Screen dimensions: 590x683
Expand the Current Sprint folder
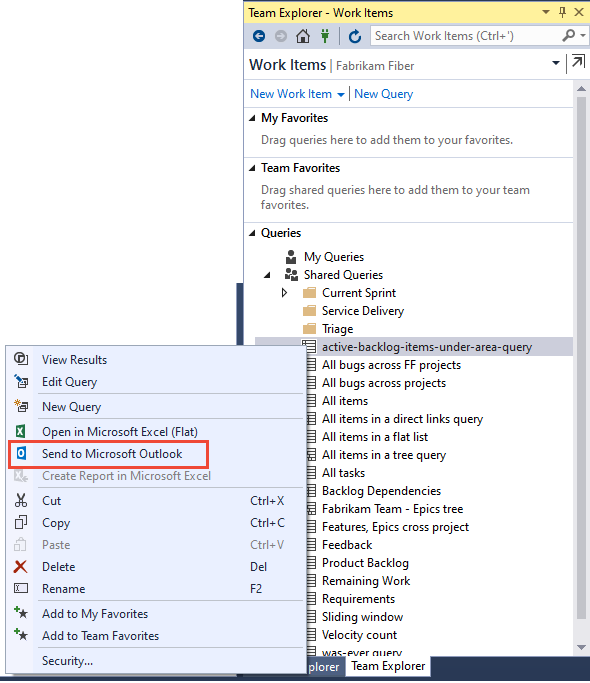pyautogui.click(x=285, y=292)
